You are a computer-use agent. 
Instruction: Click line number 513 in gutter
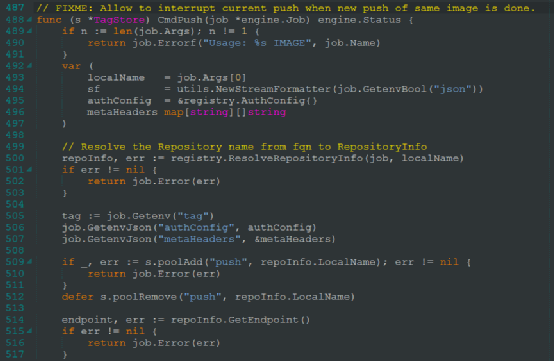[x=15, y=308]
